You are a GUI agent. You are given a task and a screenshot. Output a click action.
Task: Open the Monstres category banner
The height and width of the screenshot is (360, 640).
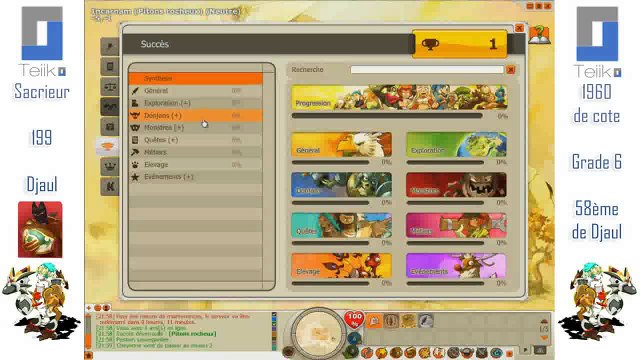456,184
